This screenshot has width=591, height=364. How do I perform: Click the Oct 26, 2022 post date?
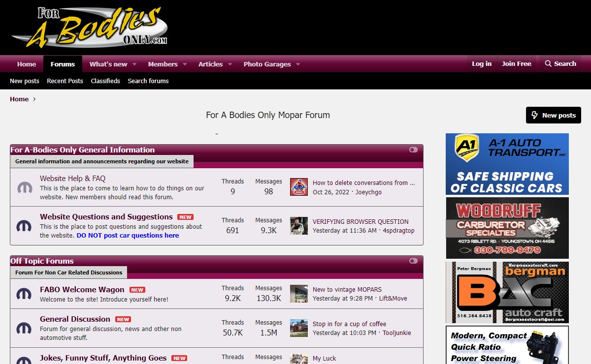tap(331, 192)
